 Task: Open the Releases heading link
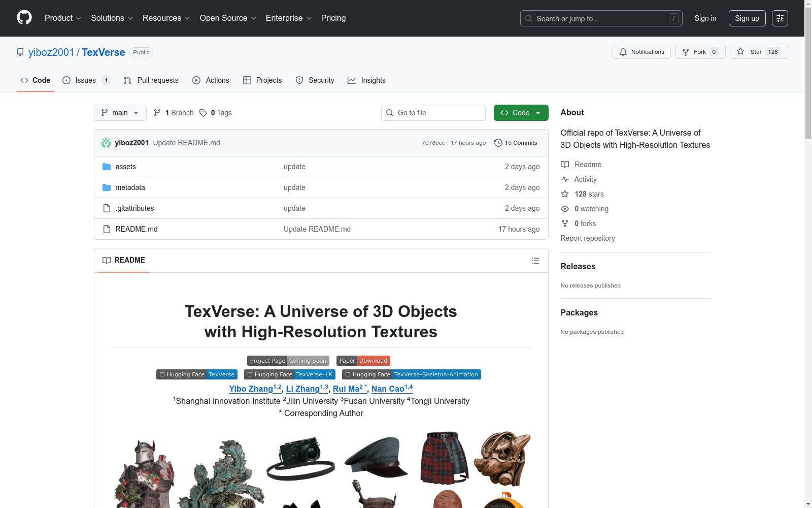click(x=578, y=266)
